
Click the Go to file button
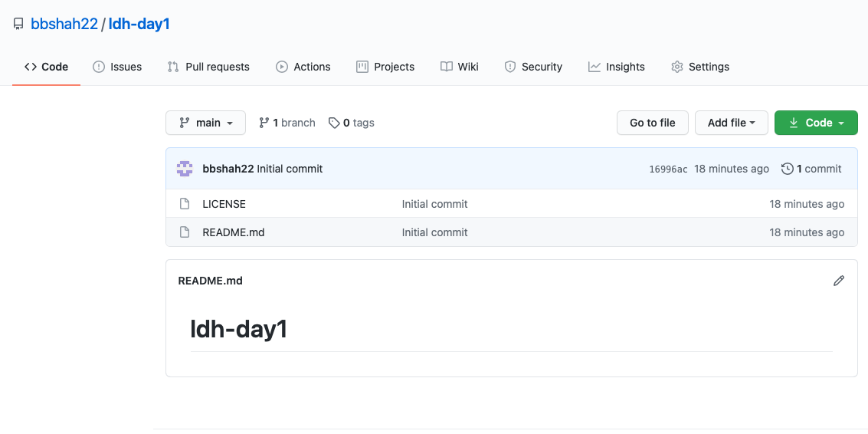tap(653, 123)
